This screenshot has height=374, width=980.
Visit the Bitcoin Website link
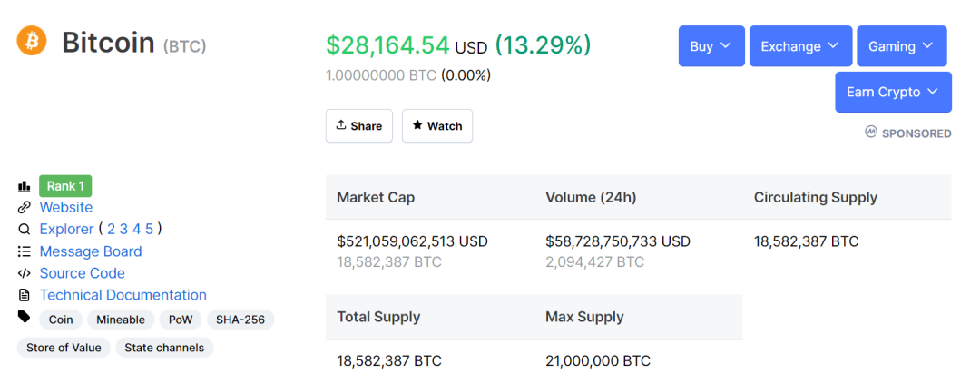66,208
